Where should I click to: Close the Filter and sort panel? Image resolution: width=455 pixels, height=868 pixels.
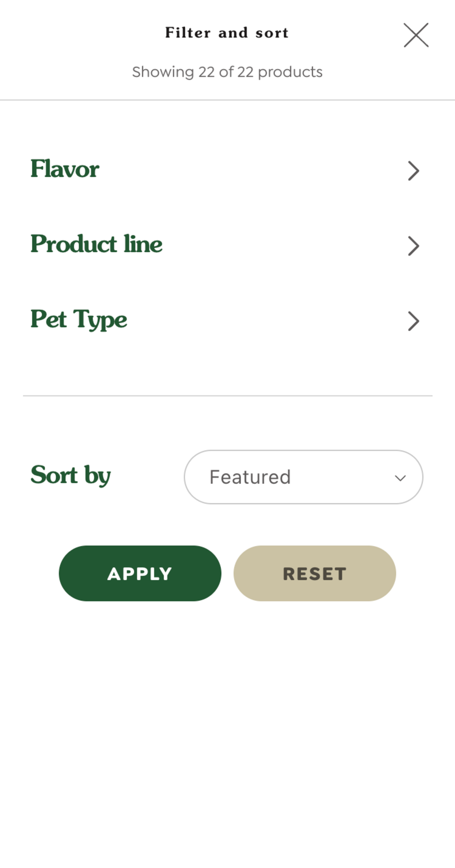point(416,35)
